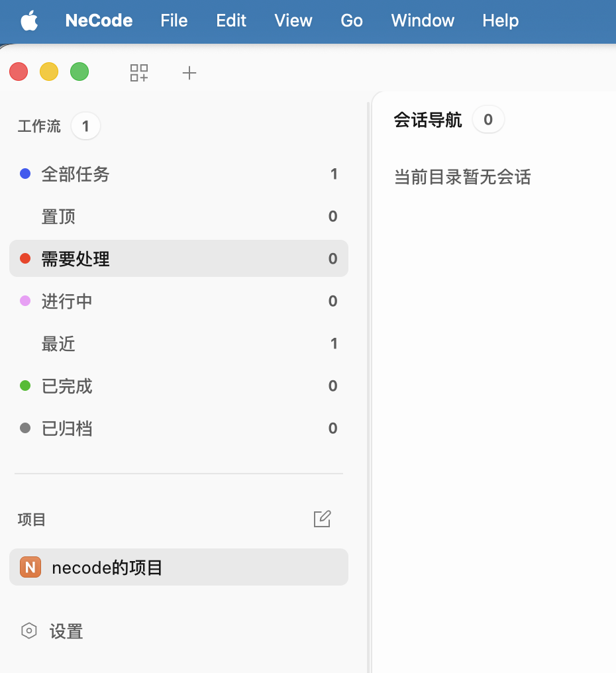616x673 pixels.
Task: Open the necode的项目 project entry
Action: click(179, 567)
